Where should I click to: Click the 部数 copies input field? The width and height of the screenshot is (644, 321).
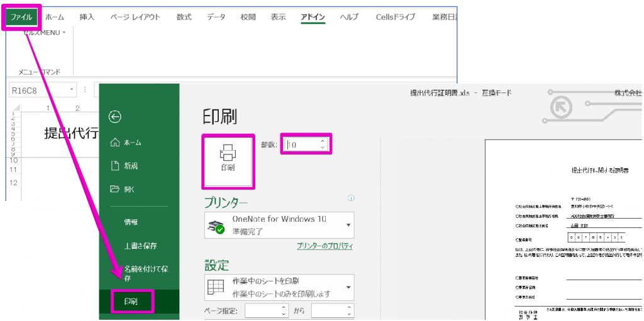tap(303, 144)
